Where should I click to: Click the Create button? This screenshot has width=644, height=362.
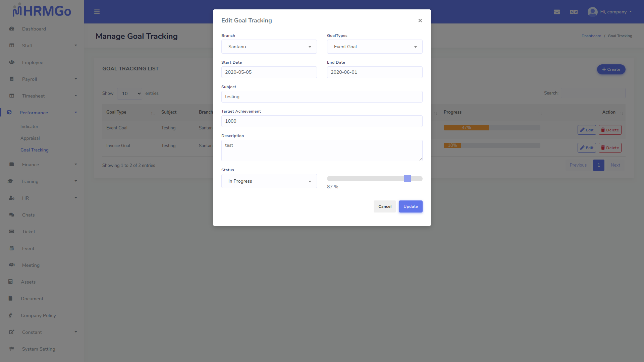tap(611, 69)
